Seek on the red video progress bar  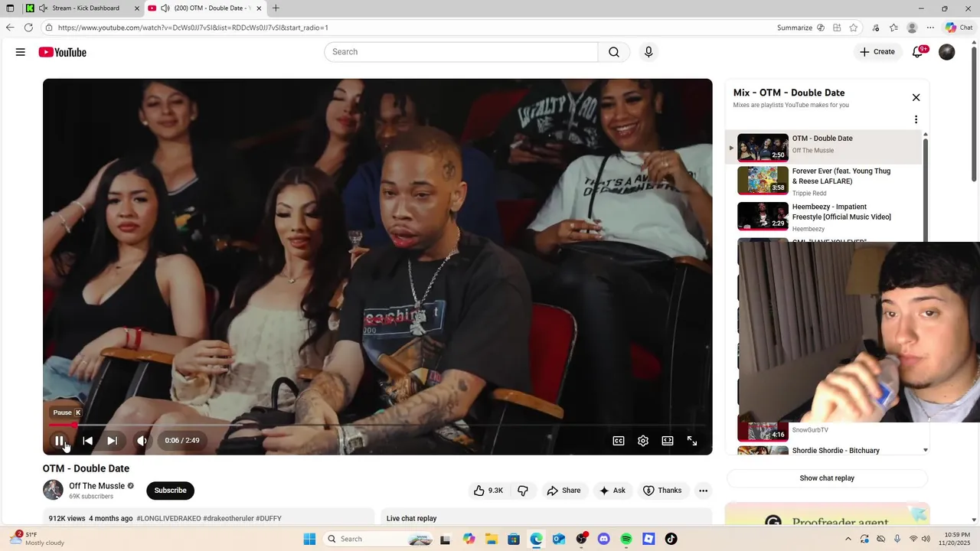click(377, 425)
